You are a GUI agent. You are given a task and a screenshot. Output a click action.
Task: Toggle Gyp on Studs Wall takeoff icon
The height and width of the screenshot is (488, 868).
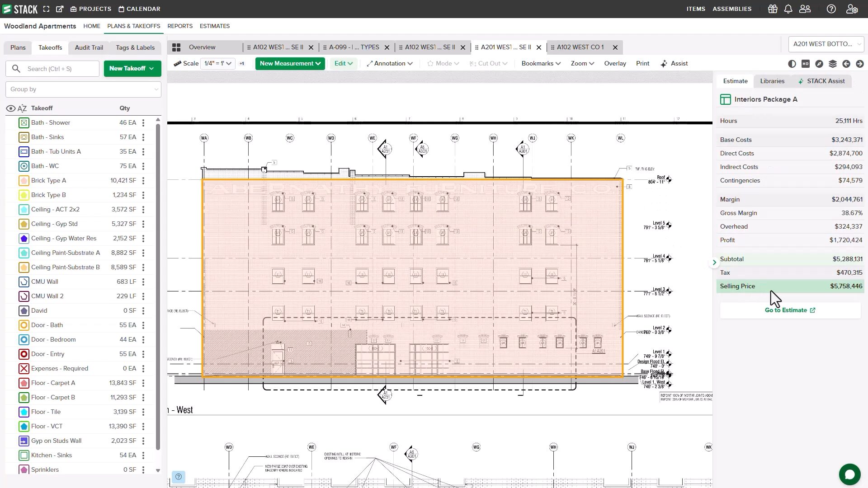[x=24, y=441]
